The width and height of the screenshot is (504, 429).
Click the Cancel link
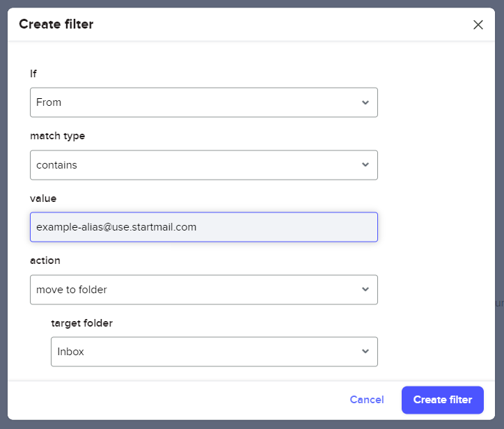[367, 400]
